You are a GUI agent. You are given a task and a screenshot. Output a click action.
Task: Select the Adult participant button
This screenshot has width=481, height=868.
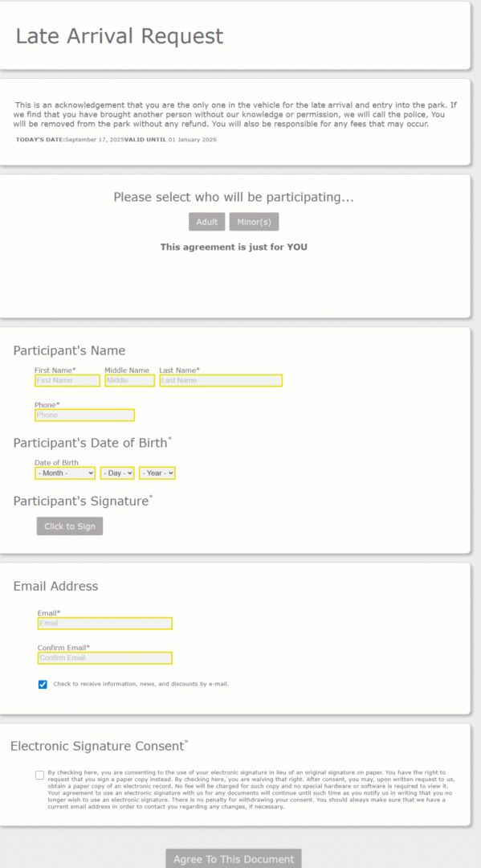coord(207,222)
